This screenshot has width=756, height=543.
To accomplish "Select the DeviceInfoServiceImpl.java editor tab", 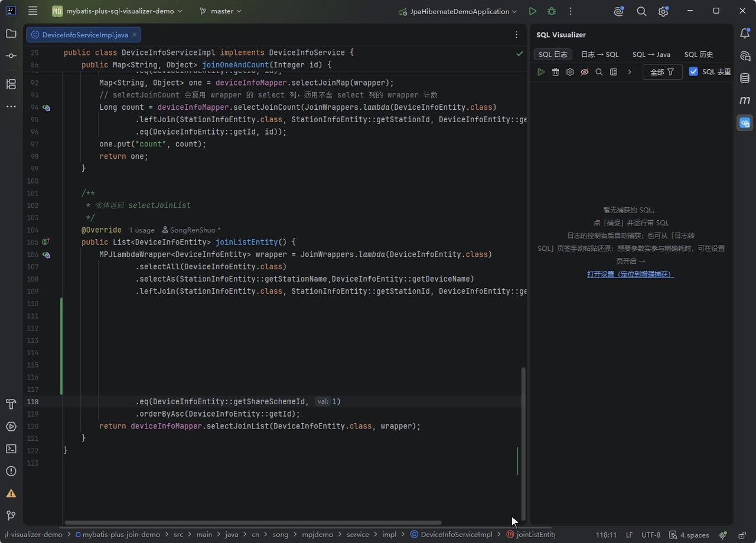I will (x=83, y=35).
